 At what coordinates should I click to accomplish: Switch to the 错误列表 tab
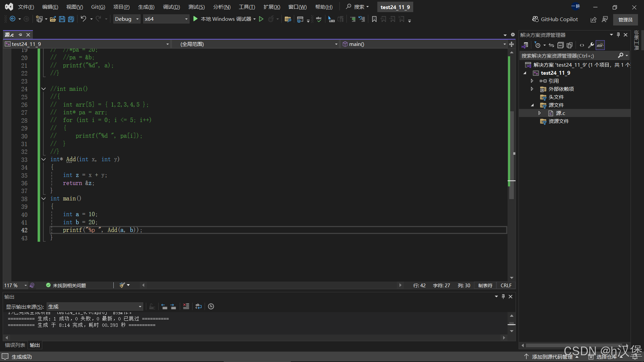coord(15,345)
